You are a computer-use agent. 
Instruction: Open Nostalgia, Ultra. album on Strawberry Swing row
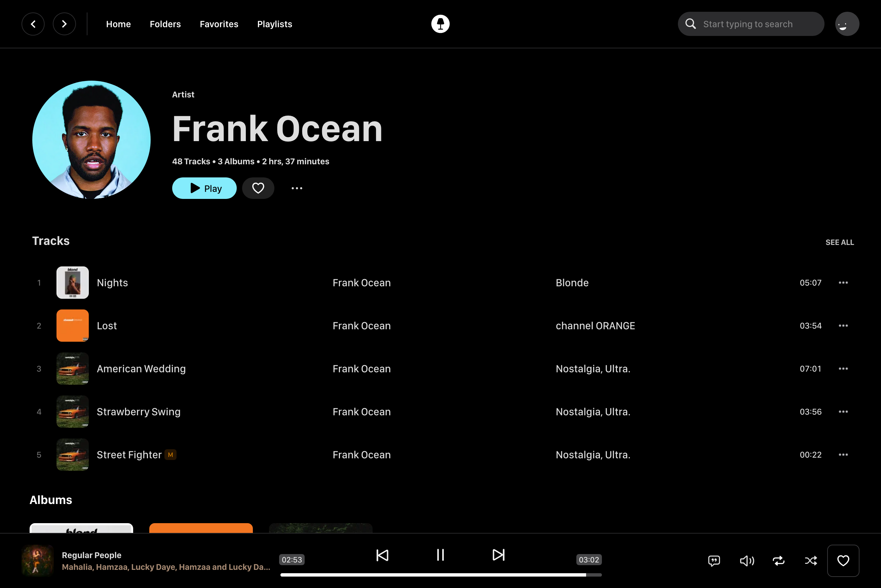coord(593,412)
